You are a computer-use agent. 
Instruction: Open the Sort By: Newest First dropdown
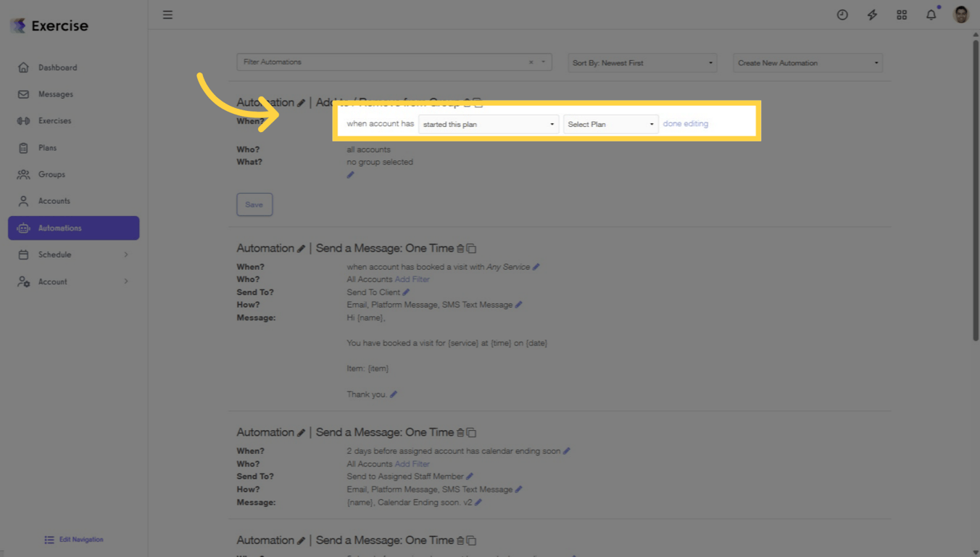[641, 62]
